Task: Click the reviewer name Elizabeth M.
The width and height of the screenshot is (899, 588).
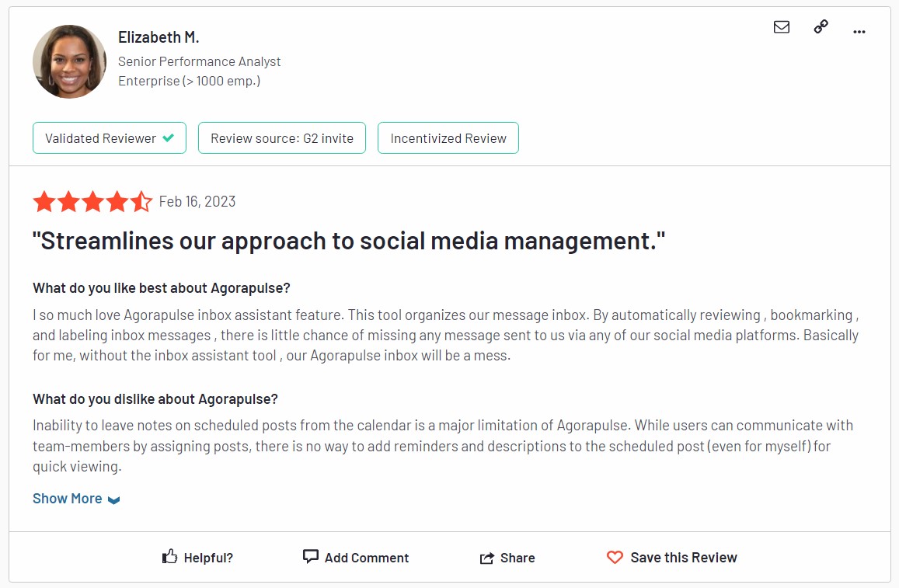Action: 159,37
